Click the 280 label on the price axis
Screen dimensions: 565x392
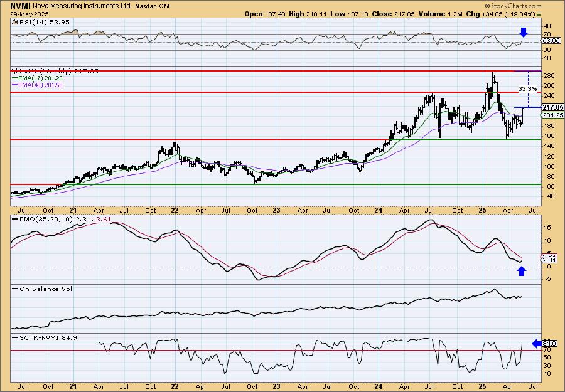click(x=549, y=76)
